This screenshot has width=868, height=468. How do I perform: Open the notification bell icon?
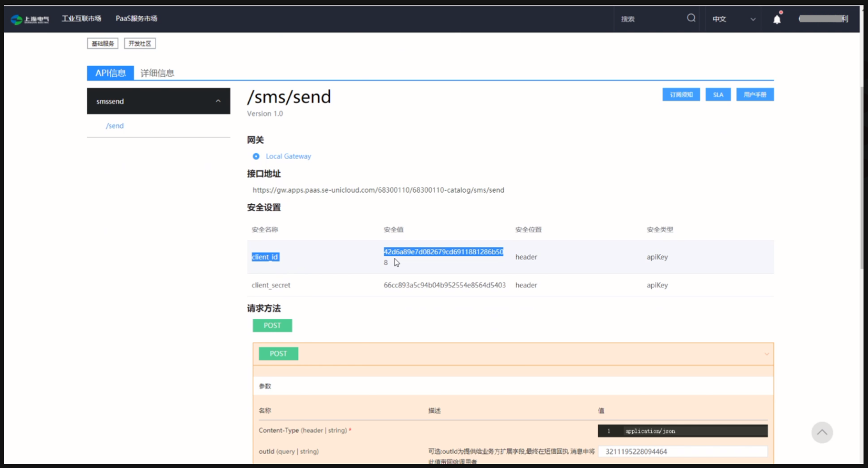[x=777, y=19]
